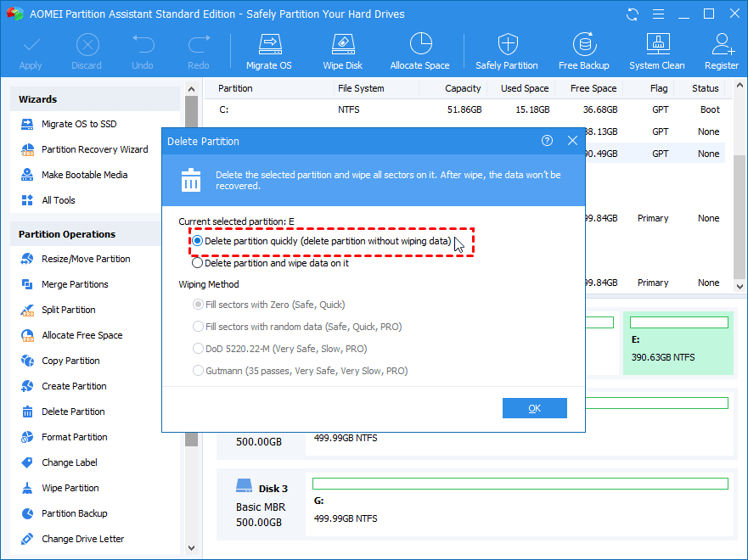Confirm deletion with the OK button
Screen dimensions: 748x560
click(x=534, y=408)
